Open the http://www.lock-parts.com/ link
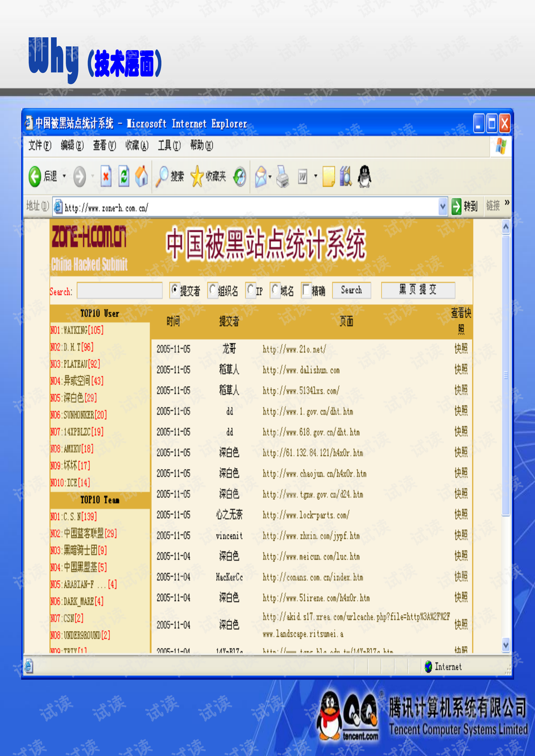535x756 pixels. [306, 515]
